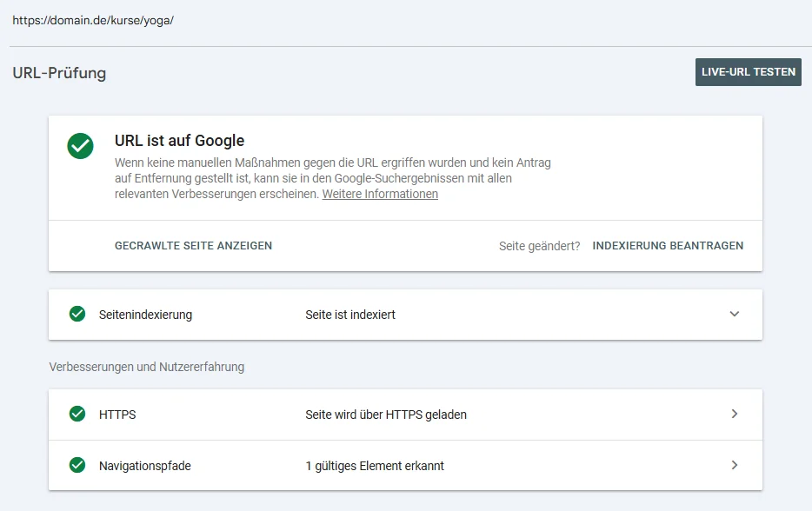Open the Navigationspfade report arrow

(x=735, y=466)
